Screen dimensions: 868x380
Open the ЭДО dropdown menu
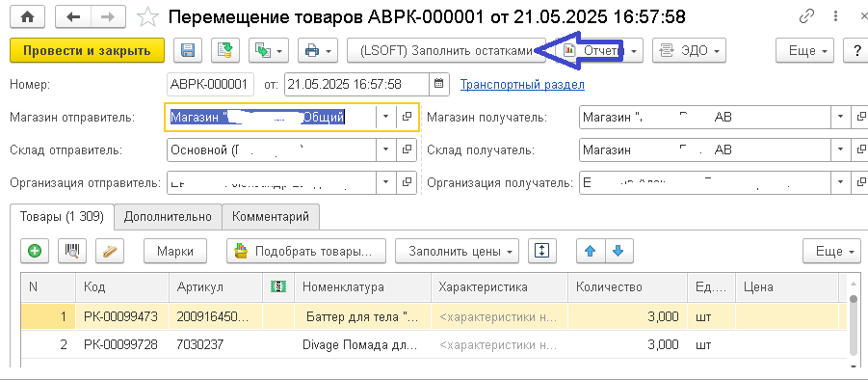[689, 51]
